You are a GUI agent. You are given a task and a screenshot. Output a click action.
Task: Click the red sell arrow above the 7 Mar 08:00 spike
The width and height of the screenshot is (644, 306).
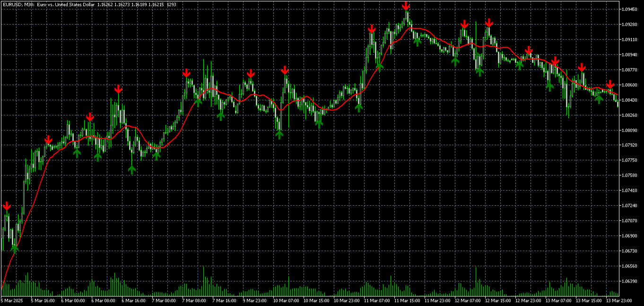click(187, 73)
